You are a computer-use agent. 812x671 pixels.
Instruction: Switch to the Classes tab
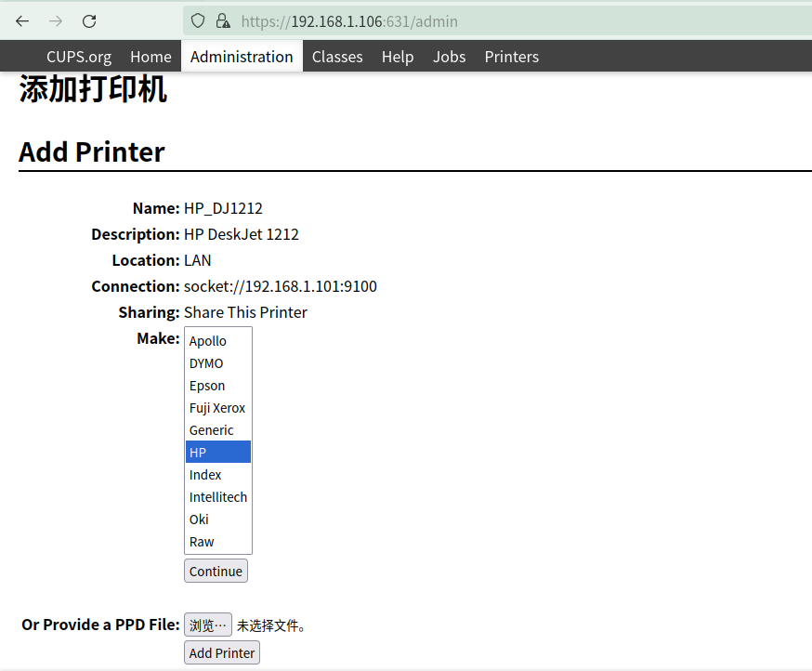coord(337,57)
